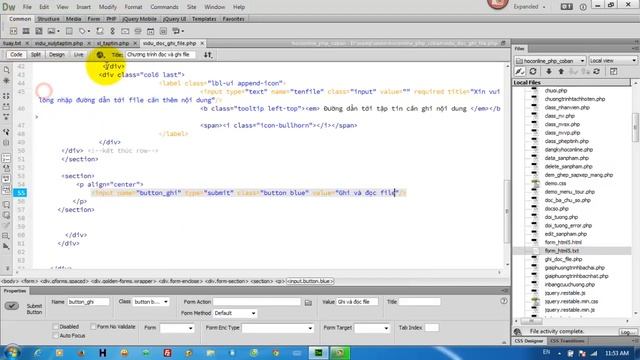This screenshot has height=360, width=640.
Task: Click the Sync Settings icon in title bar
Action: pyautogui.click(x=567, y=7)
